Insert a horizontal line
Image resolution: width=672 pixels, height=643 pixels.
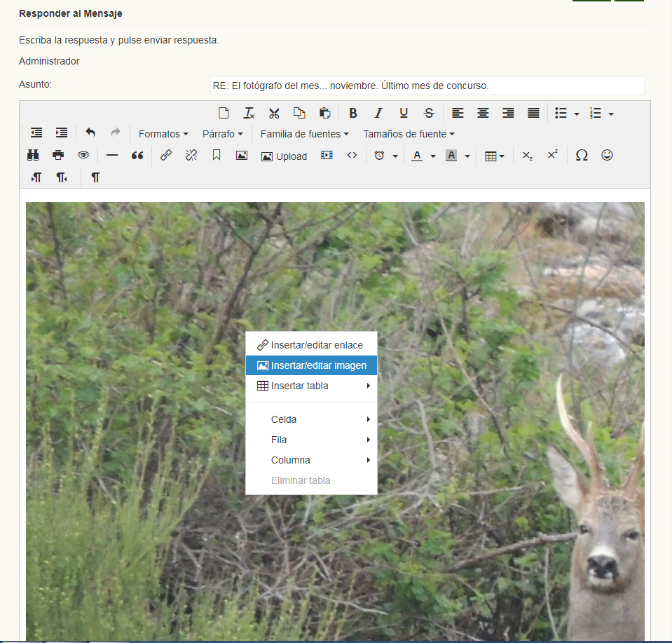[112, 155]
